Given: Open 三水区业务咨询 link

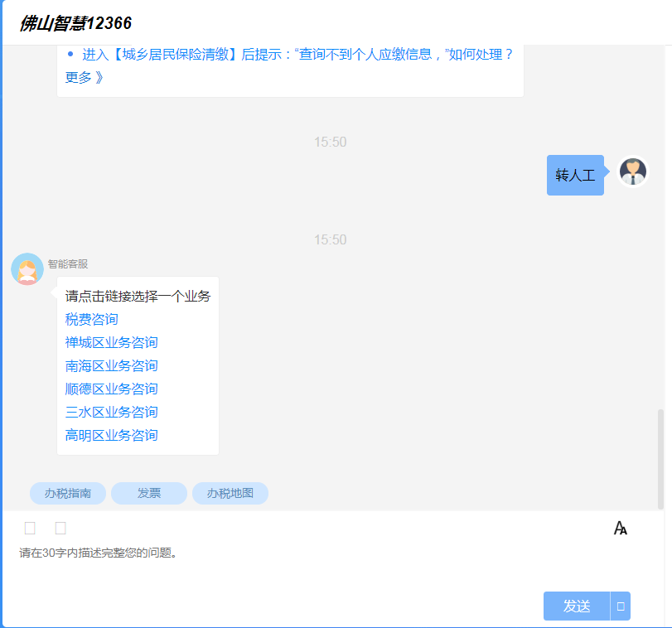Looking at the screenshot, I should (x=111, y=412).
